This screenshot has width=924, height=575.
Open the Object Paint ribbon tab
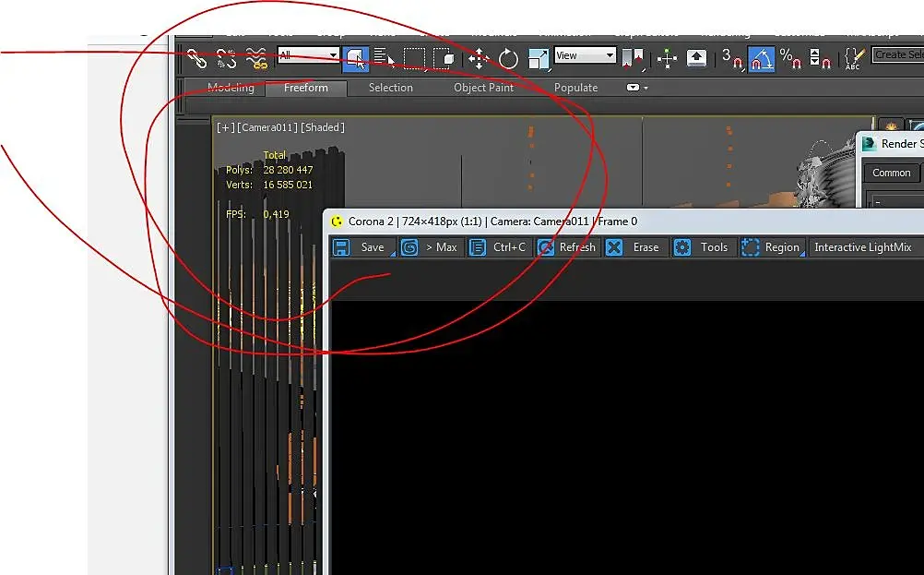483,88
